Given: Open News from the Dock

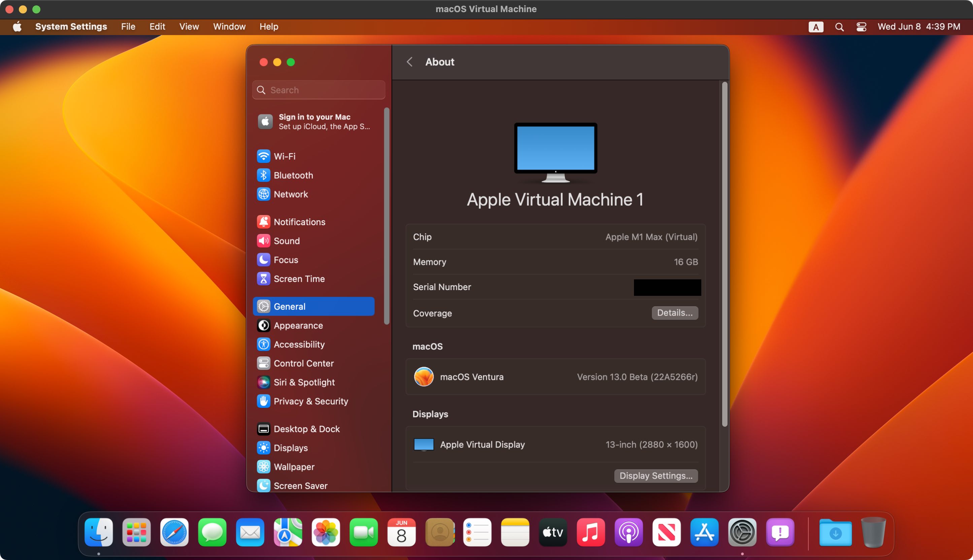Looking at the screenshot, I should pyautogui.click(x=666, y=533).
